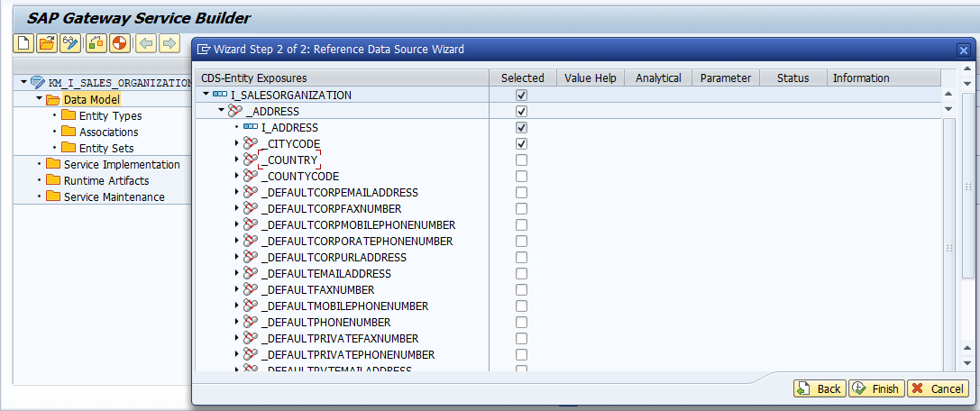Close the Reference Data Source Wizard dialog
The width and height of the screenshot is (980, 411).
964,50
